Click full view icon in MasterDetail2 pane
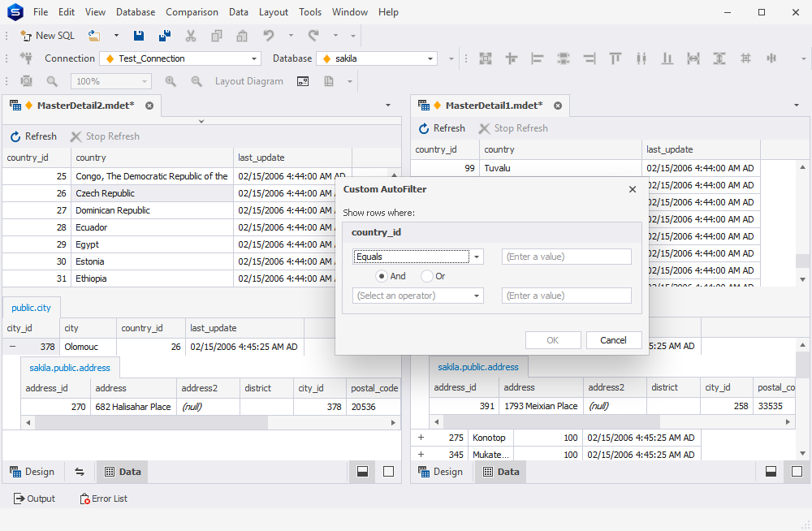812x531 pixels. pyautogui.click(x=388, y=472)
